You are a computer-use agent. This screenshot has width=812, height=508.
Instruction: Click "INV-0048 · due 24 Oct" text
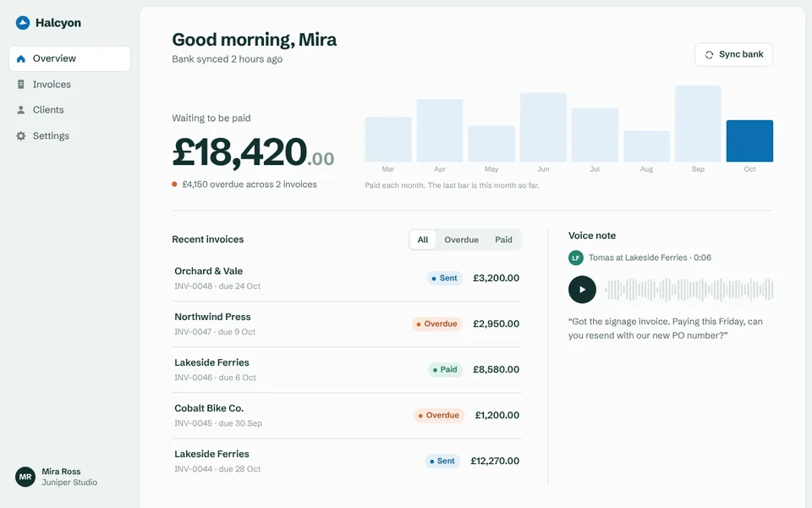coord(217,286)
